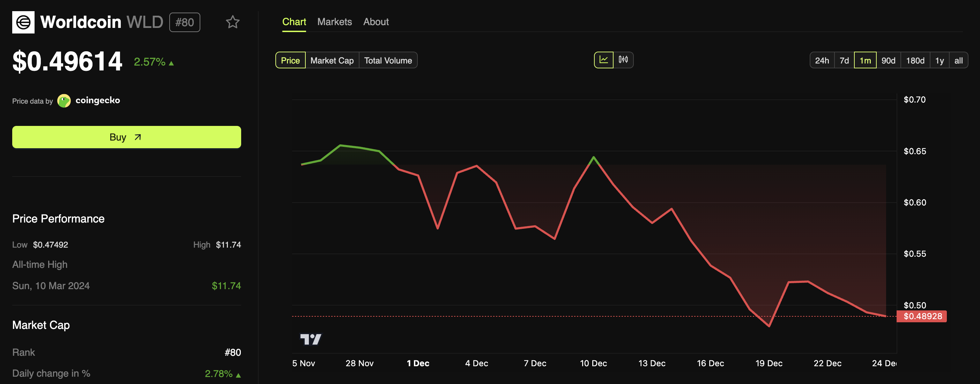The height and width of the screenshot is (384, 980).
Task: Select Market Cap chart mode
Action: pyautogui.click(x=332, y=60)
